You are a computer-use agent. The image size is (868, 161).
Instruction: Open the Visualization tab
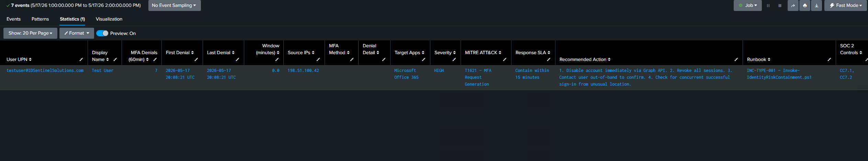109,19
